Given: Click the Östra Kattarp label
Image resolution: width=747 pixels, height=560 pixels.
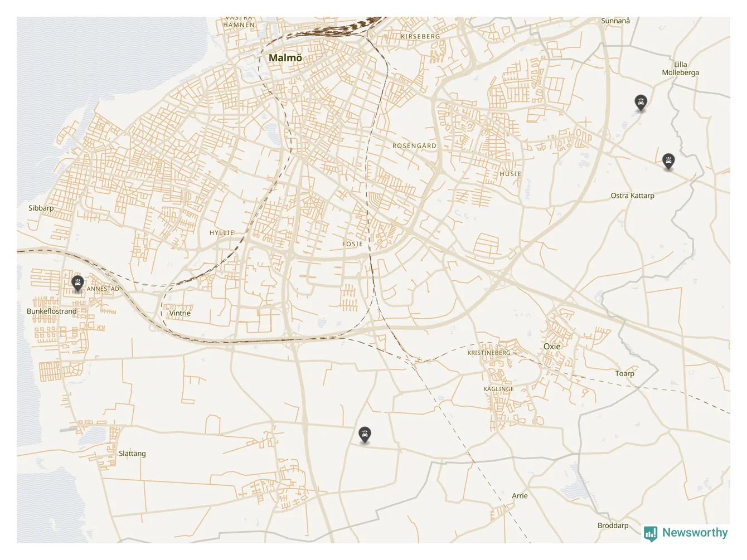Looking at the screenshot, I should [633, 196].
